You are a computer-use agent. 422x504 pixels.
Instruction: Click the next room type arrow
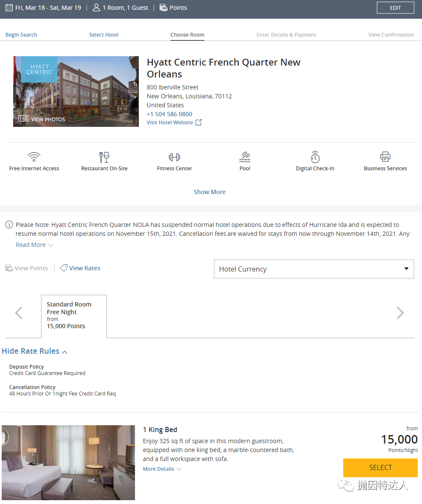click(400, 313)
